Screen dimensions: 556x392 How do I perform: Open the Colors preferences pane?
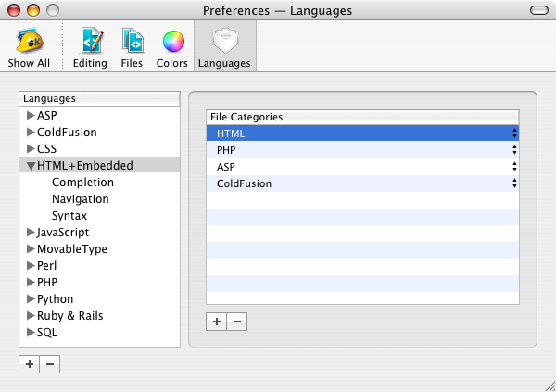click(172, 47)
